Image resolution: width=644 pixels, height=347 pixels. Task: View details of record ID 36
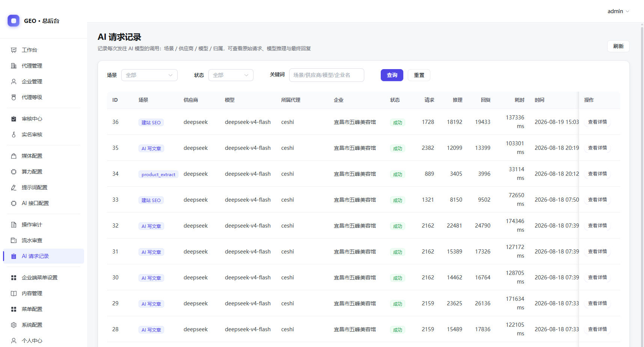click(x=597, y=122)
